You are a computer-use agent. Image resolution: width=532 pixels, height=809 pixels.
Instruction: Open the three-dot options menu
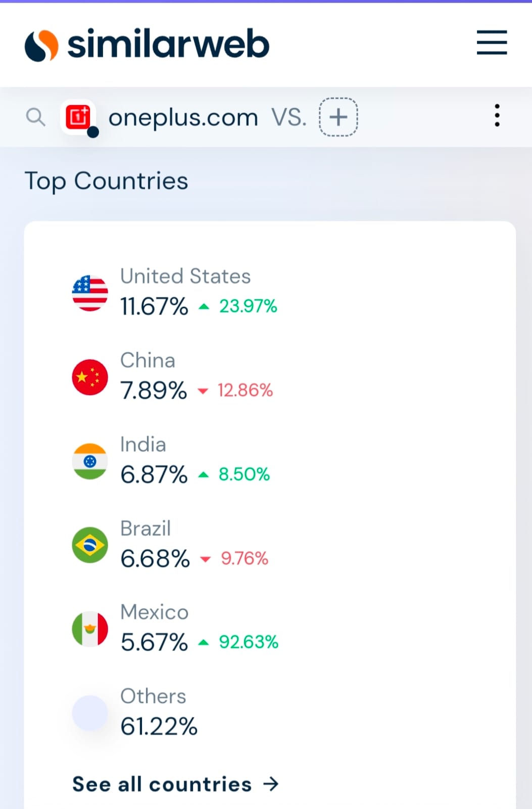pyautogui.click(x=497, y=116)
